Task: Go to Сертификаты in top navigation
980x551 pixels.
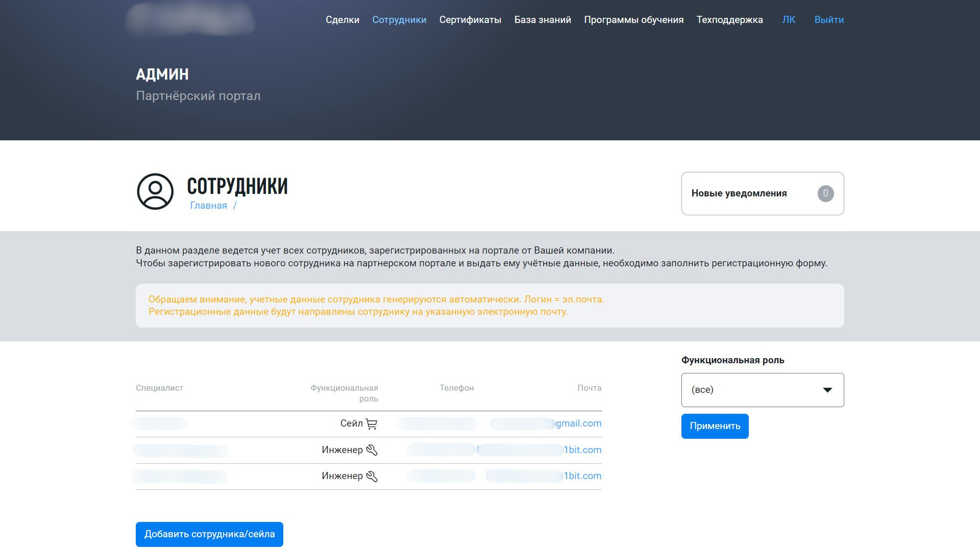Action: pos(470,20)
